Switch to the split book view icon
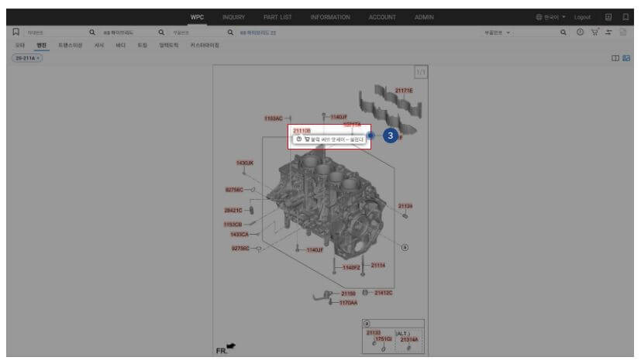 click(615, 58)
